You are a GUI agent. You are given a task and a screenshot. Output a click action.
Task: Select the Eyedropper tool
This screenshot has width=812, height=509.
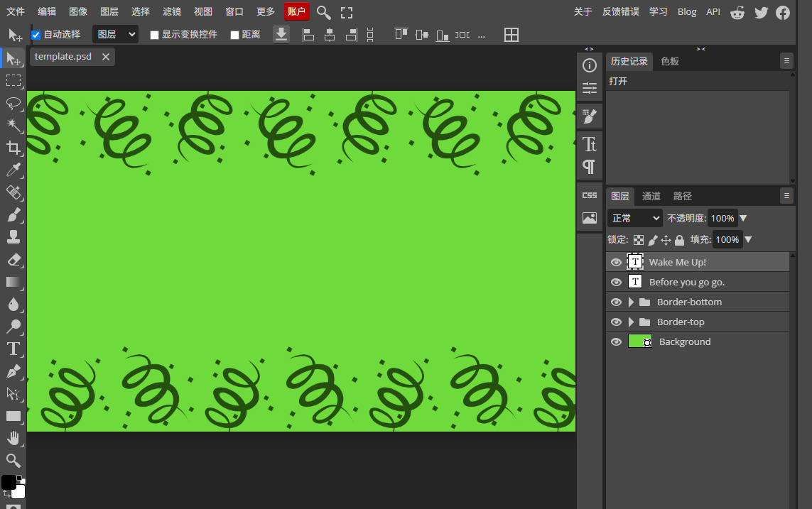(13, 170)
